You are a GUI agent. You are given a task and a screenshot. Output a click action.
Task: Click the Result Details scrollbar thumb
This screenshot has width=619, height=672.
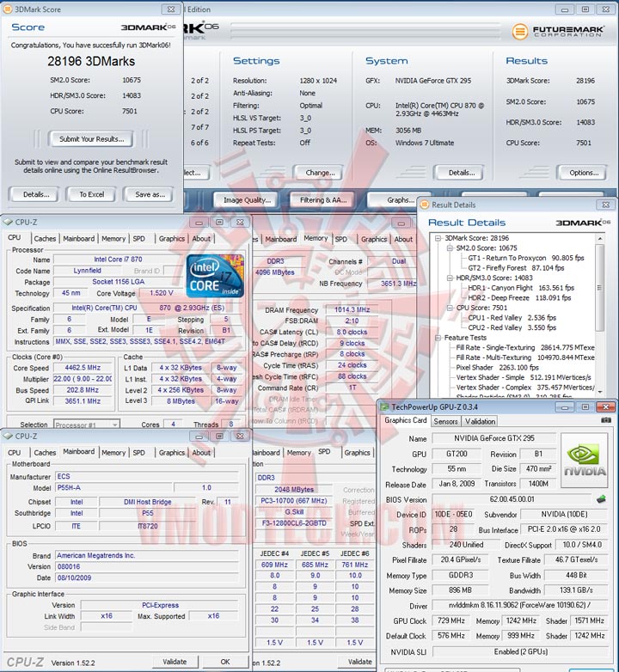[x=600, y=288]
